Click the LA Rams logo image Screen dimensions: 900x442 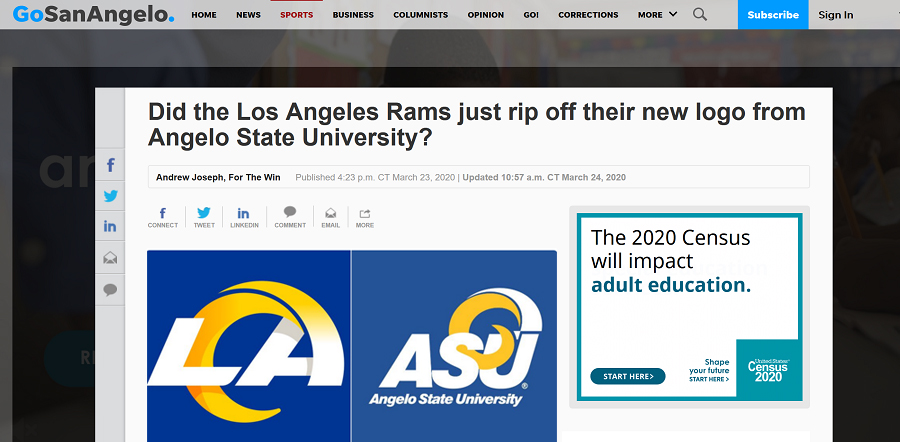[x=249, y=346]
